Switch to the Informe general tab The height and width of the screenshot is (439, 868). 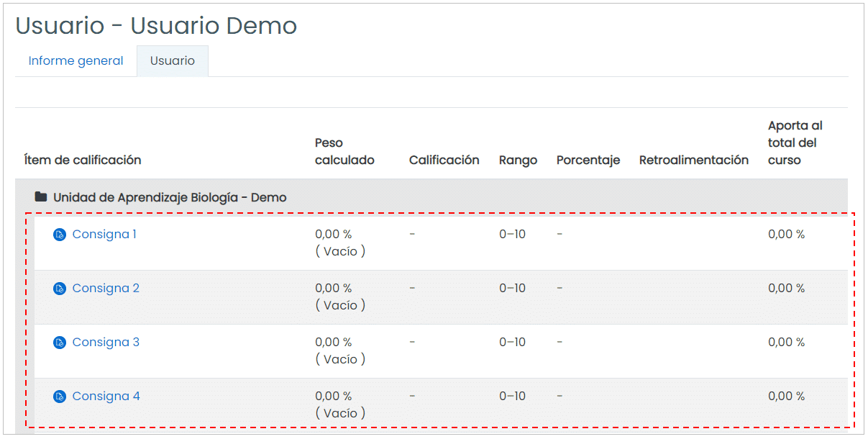click(x=76, y=61)
